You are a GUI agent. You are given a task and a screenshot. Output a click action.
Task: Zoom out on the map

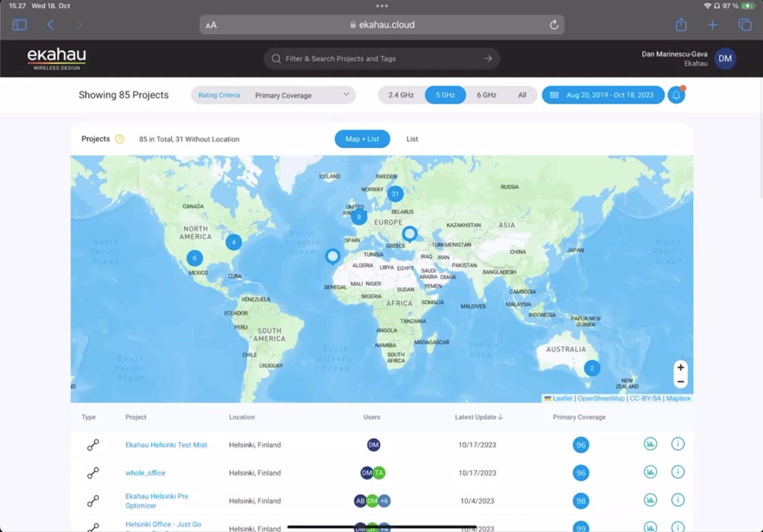point(681,382)
